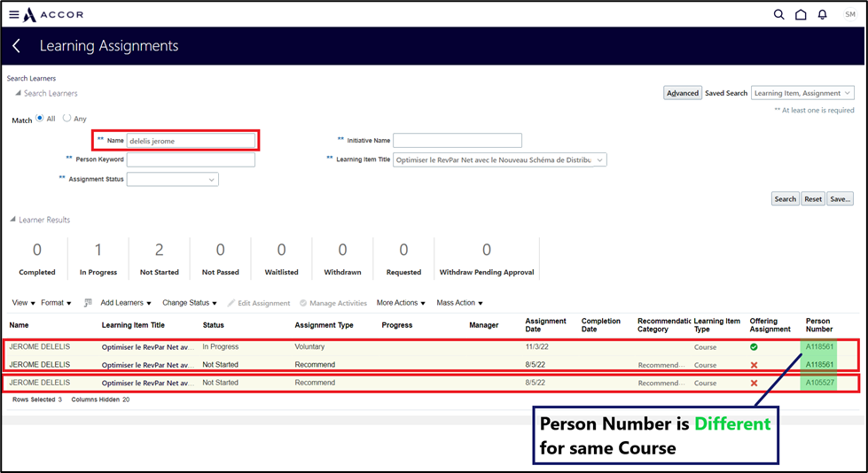Filter by the Not Passed count tile
This screenshot has width=868, height=473.
point(220,259)
